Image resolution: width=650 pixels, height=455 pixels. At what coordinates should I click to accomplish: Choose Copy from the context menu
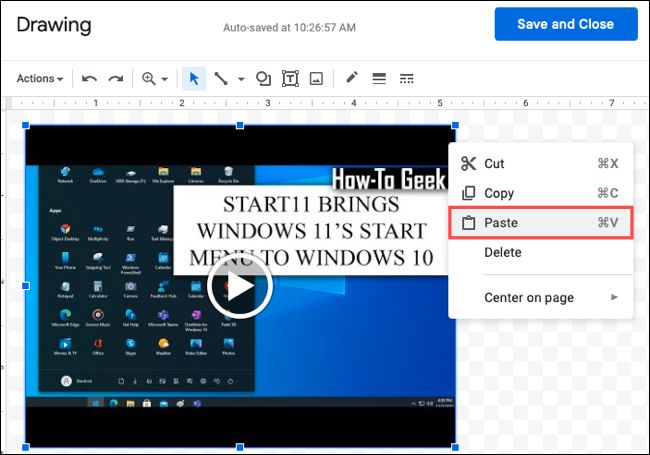tap(541, 193)
